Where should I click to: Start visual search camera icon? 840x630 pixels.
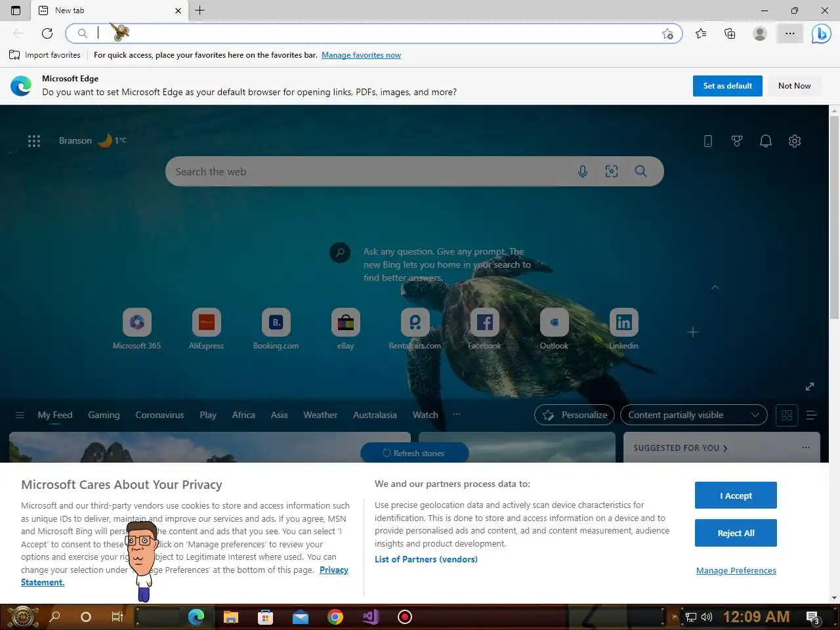pyautogui.click(x=612, y=171)
